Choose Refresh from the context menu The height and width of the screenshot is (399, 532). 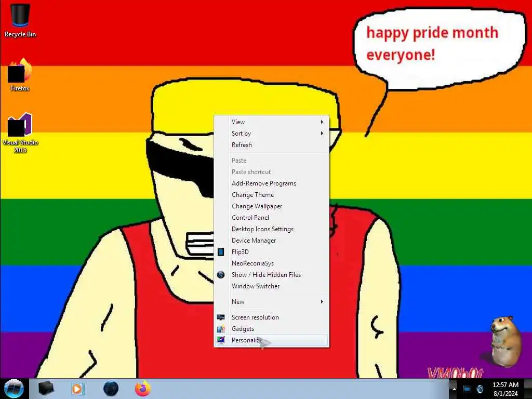[271, 145]
